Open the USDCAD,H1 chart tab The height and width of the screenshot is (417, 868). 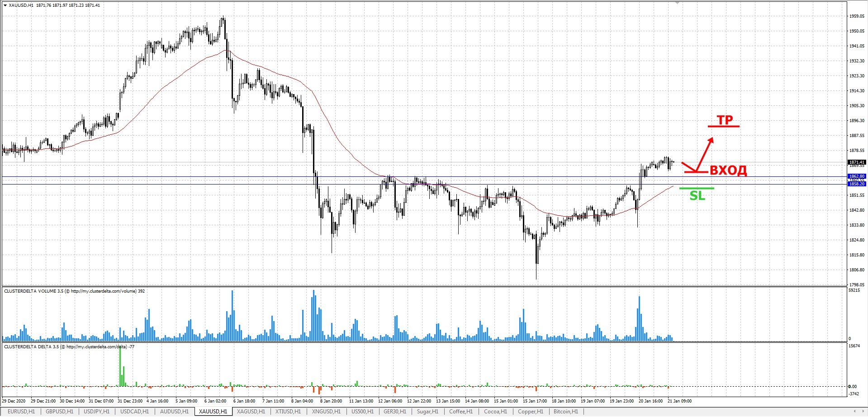[134, 412]
